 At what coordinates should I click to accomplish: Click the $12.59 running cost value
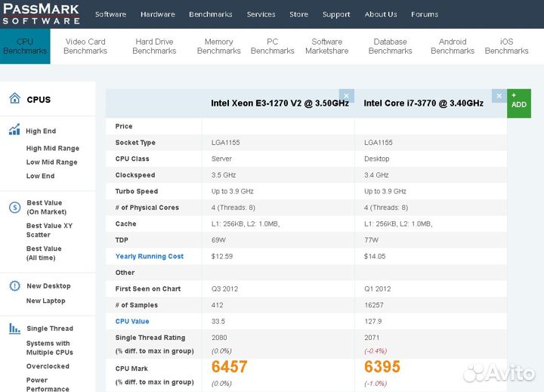(221, 256)
